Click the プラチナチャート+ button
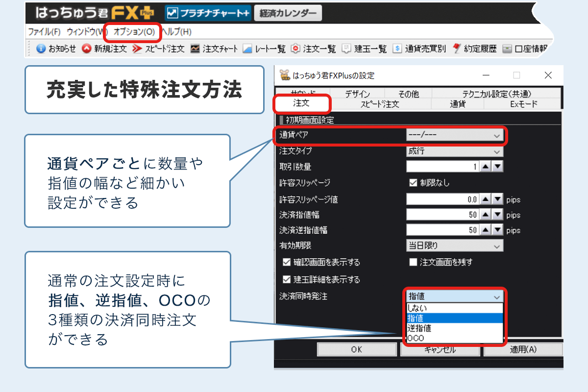588x392 pixels. pos(208,13)
